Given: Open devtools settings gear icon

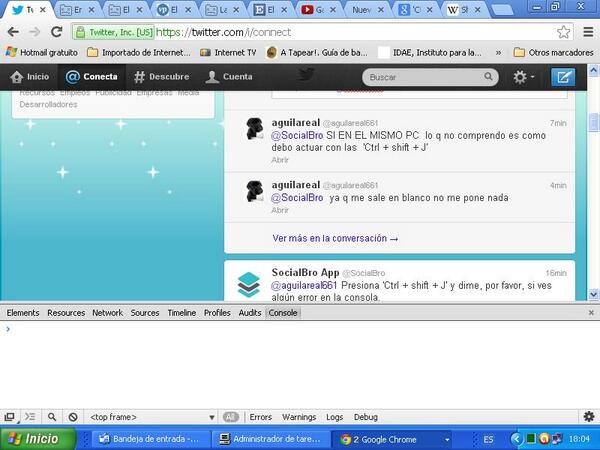Looking at the screenshot, I should click(589, 417).
